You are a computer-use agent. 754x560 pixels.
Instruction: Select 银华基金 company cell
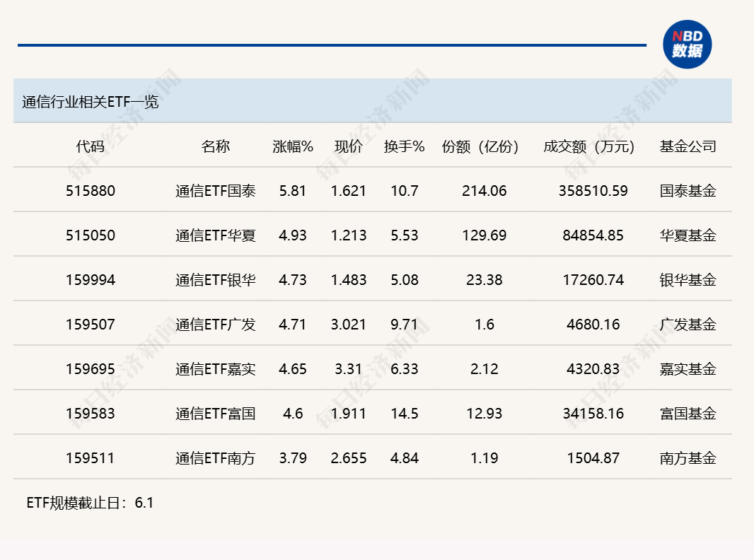point(688,280)
